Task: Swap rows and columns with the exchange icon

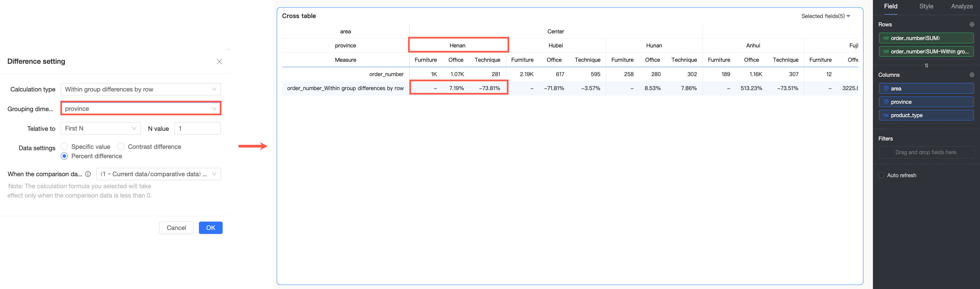Action: 926,65
